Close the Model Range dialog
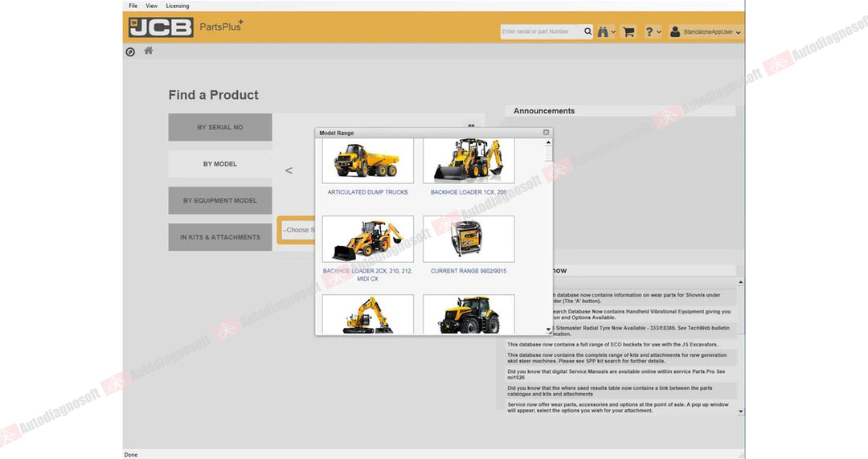This screenshot has height=459, width=868. (x=546, y=133)
